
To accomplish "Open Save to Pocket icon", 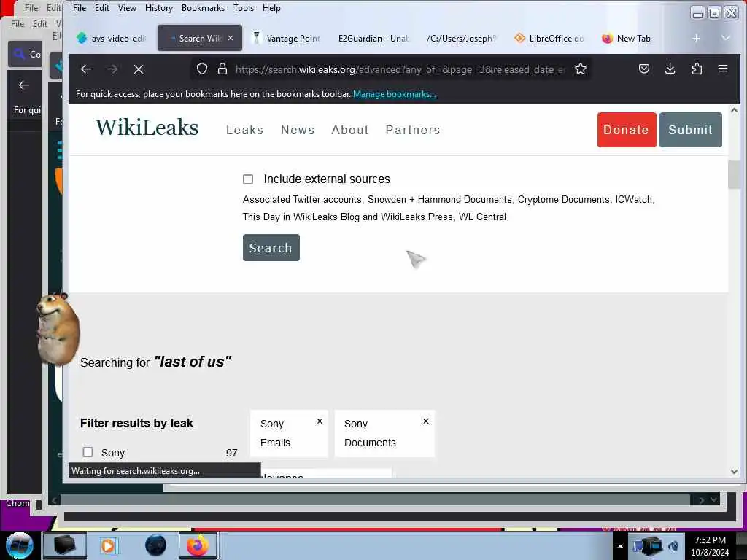I will [x=643, y=69].
